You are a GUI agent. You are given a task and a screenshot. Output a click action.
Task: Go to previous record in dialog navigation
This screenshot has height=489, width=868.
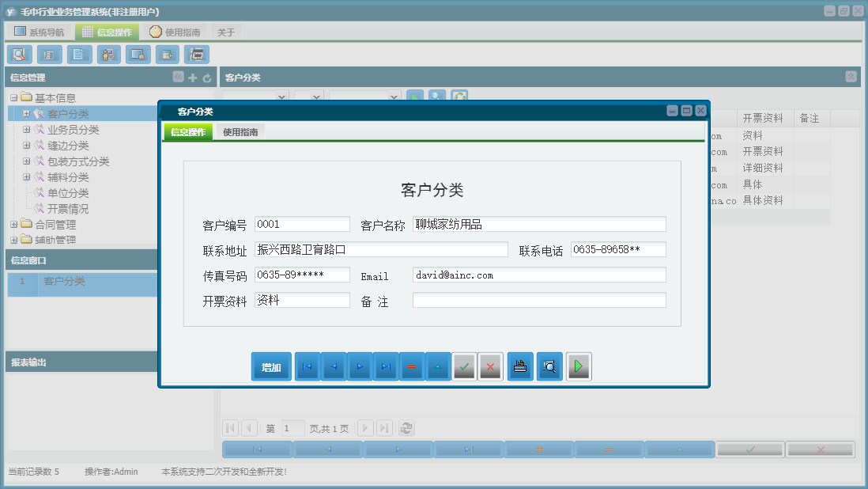pos(334,366)
